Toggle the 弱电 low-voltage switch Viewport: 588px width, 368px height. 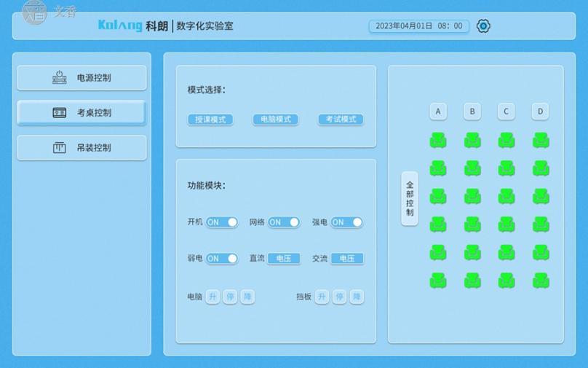click(222, 258)
